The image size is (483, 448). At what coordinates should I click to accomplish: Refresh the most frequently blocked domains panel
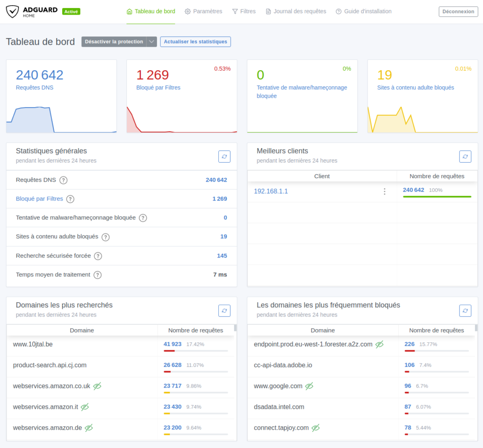coord(465,311)
